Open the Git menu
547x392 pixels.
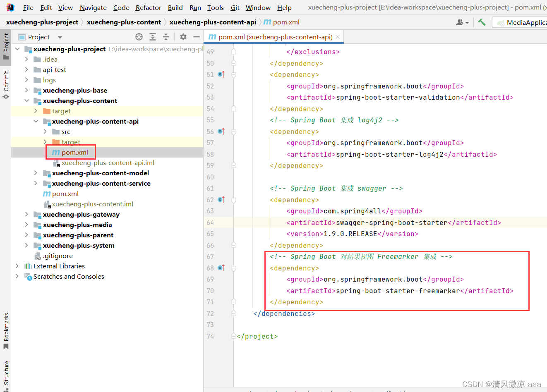pyautogui.click(x=235, y=7)
